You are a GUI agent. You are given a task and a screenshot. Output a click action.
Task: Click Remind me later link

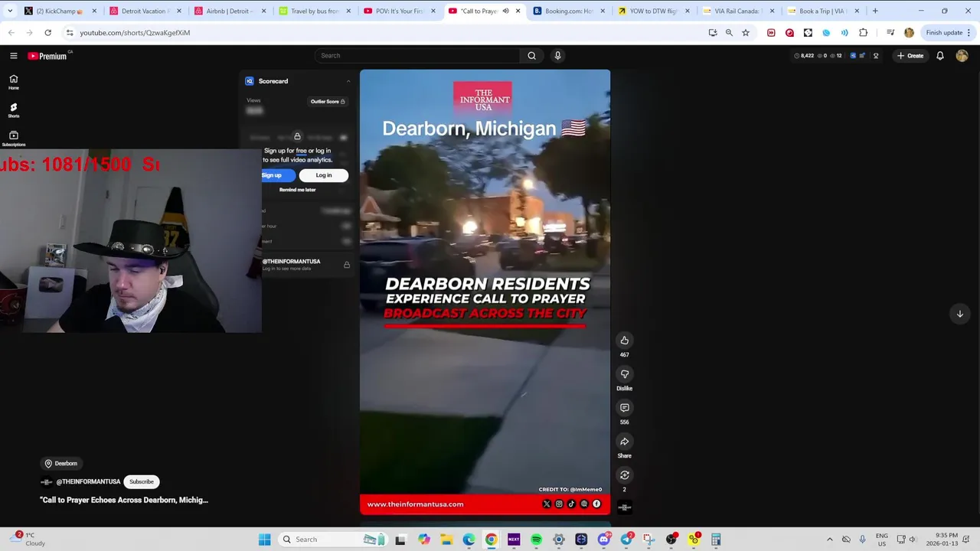click(297, 190)
